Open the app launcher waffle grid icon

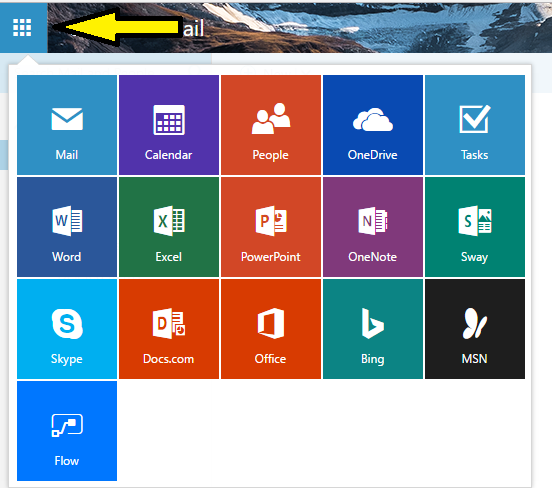tap(22, 27)
